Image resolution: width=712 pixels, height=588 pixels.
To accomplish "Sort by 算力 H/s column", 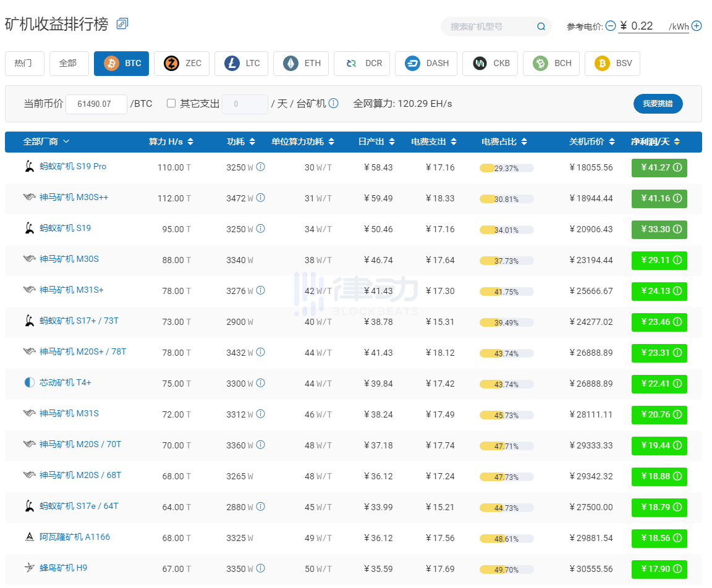I will [171, 141].
